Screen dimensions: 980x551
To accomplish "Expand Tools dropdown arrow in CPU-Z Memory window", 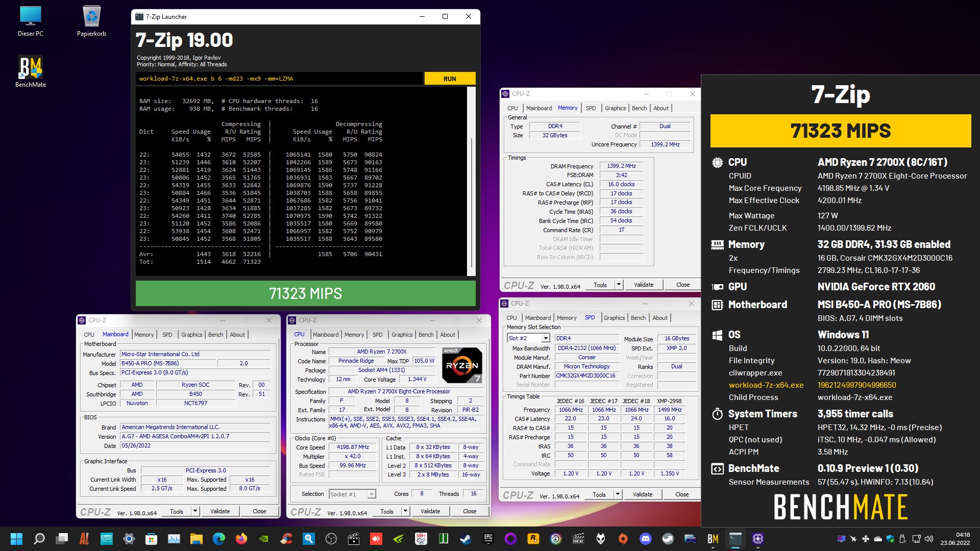I will pos(619,285).
